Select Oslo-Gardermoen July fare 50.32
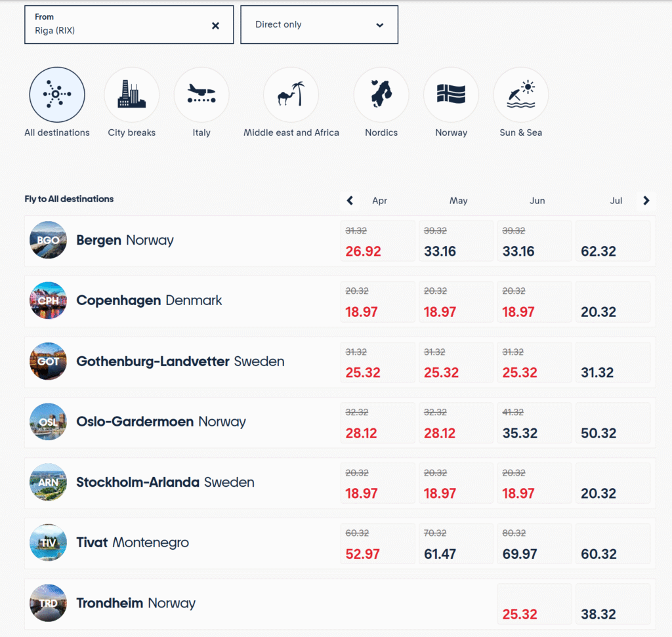Viewport: 672px width, 637px height. point(612,423)
